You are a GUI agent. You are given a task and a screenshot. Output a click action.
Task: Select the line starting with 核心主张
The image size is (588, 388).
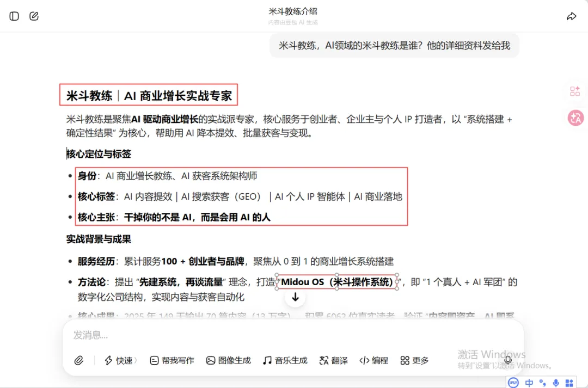pyautogui.click(x=174, y=217)
